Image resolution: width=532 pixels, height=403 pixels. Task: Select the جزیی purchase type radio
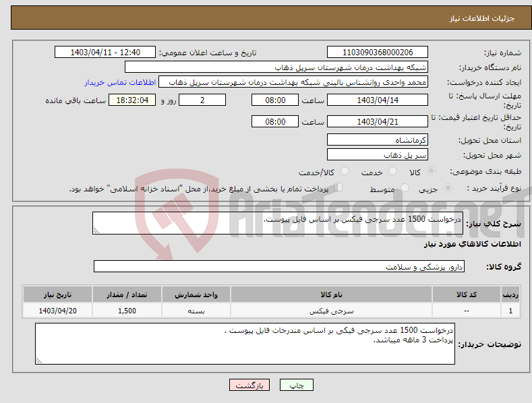pos(448,187)
